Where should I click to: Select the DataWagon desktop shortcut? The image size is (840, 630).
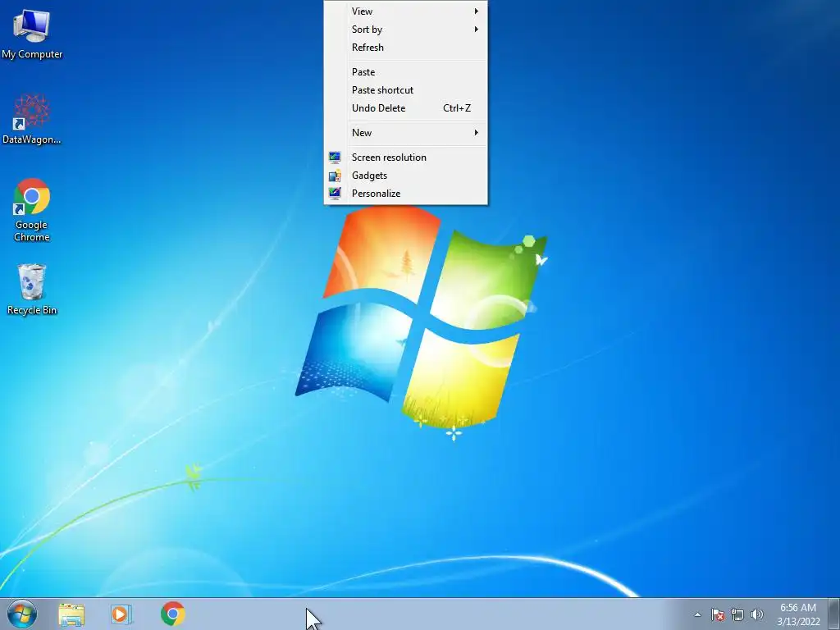pos(32,119)
